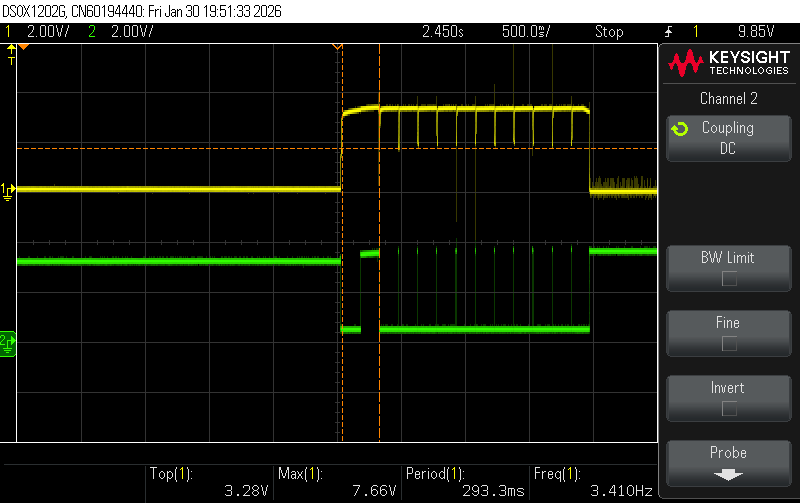Select channel 2 2.00V/ scale label
The width and height of the screenshot is (800, 503).
click(132, 32)
